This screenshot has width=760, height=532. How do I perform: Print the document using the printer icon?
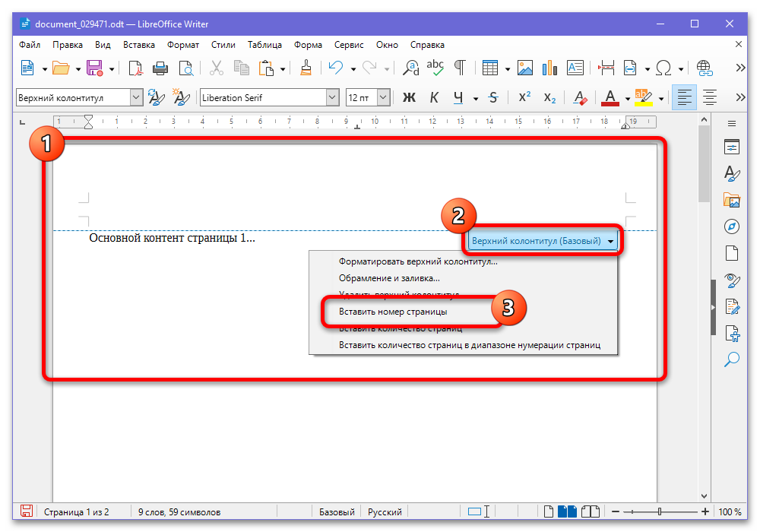point(160,68)
